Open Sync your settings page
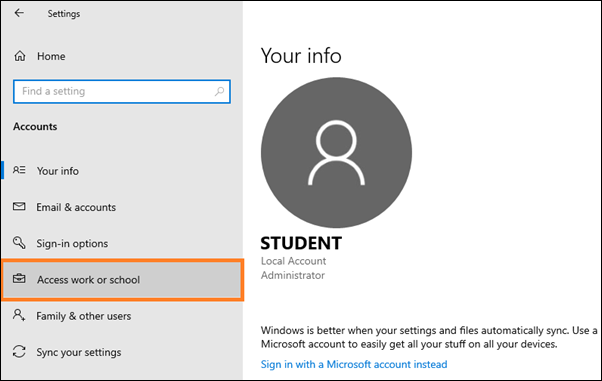 pyautogui.click(x=79, y=352)
